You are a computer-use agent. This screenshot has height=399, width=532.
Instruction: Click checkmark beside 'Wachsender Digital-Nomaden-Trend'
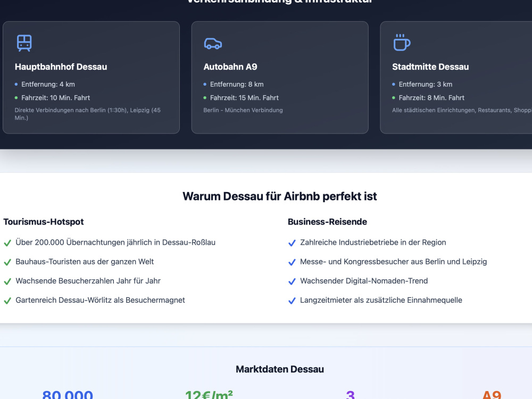click(x=292, y=281)
